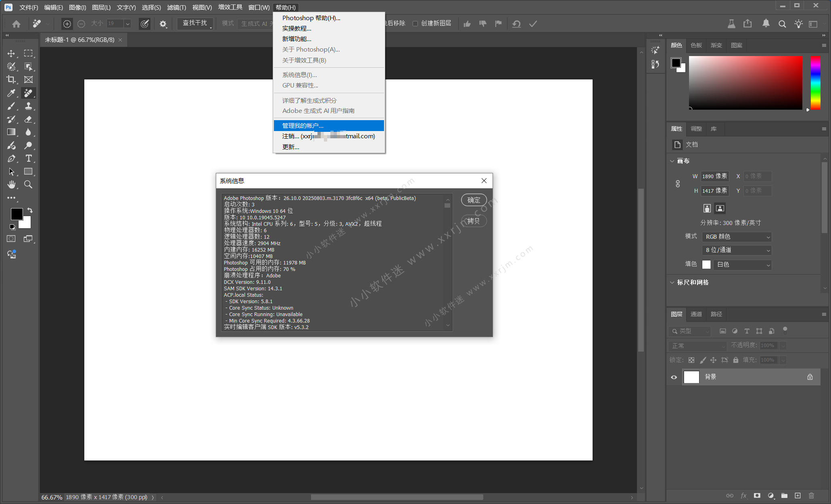831x504 pixels.
Task: Click the thumbs up feedback icon
Action: point(467,24)
